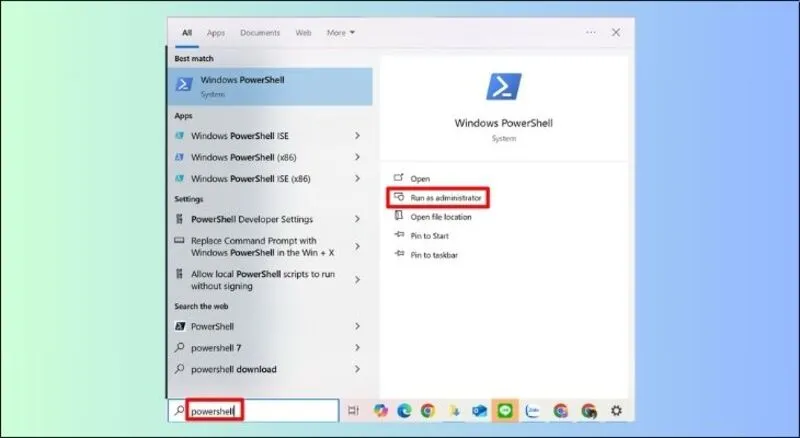
Task: Expand the PowerShell web search chevron
Action: [357, 326]
